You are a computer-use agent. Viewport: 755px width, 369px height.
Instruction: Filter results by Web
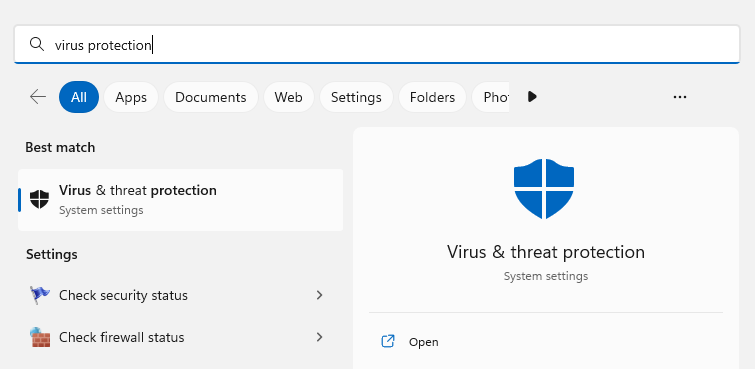click(x=288, y=97)
